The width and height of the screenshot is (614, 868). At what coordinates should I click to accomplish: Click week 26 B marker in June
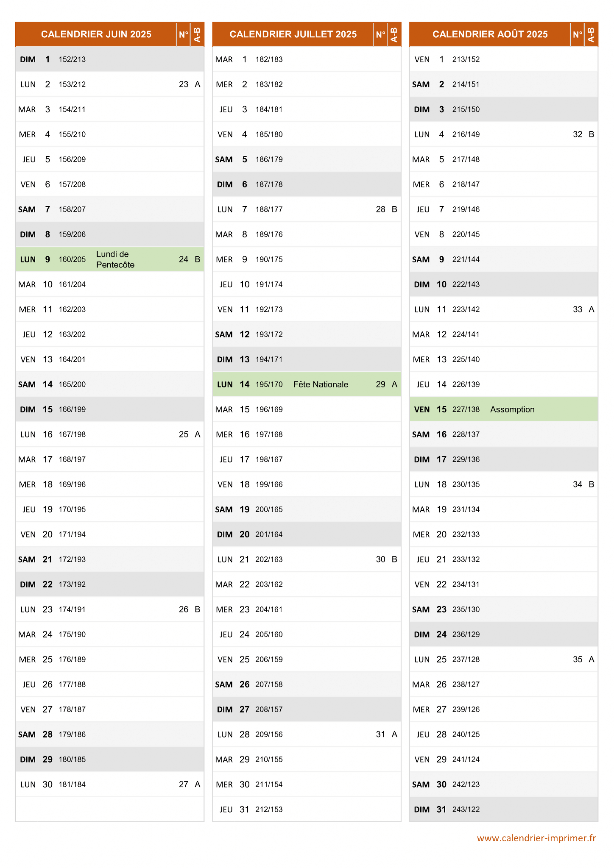point(189,609)
